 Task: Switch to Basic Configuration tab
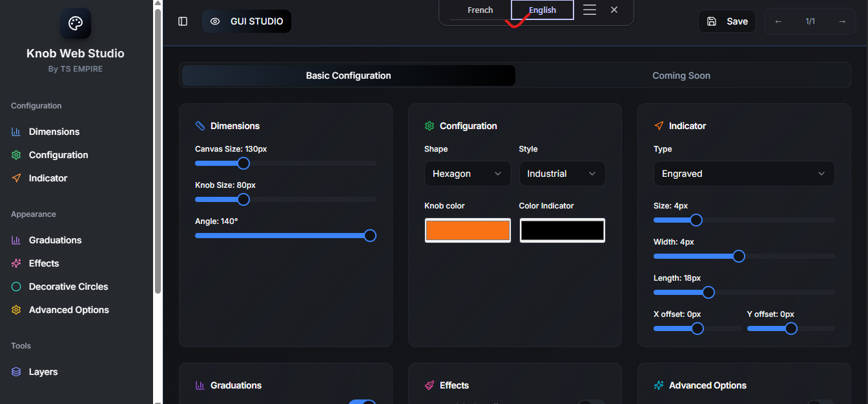point(349,76)
